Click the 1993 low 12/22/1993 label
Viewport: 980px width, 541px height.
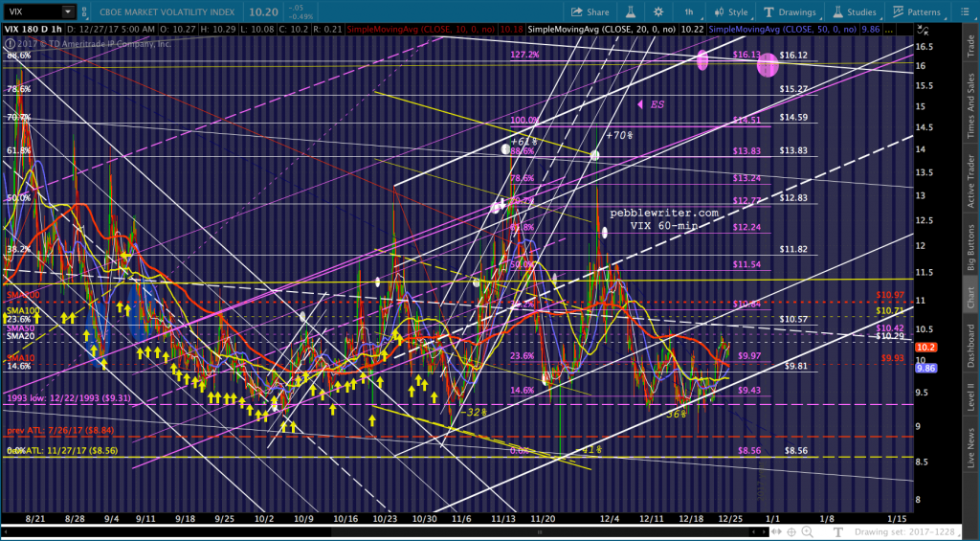69,397
